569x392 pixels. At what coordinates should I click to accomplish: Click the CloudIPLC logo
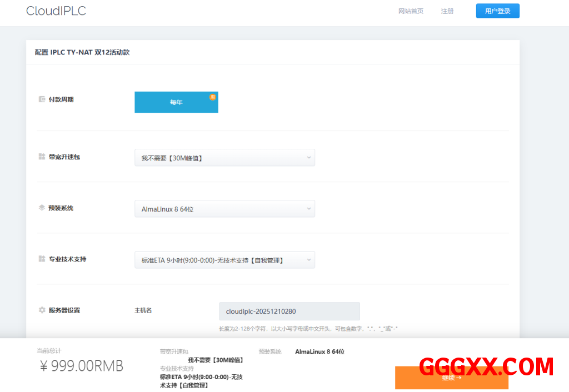56,11
